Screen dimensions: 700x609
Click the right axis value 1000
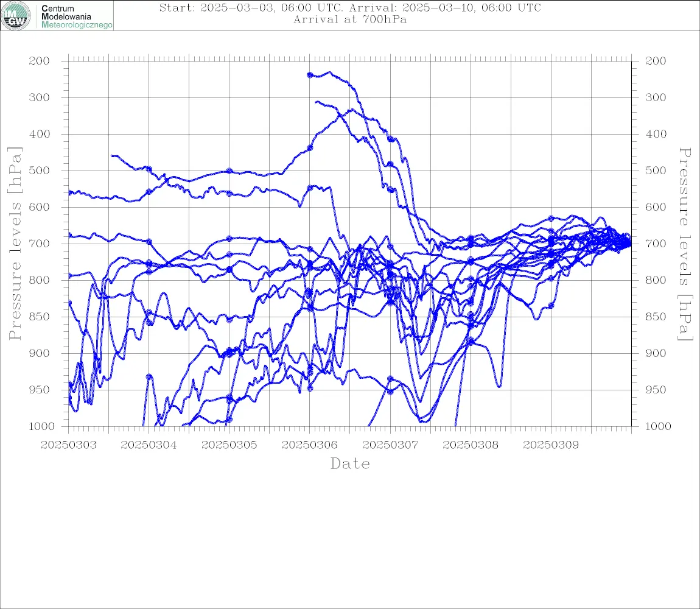tap(658, 426)
